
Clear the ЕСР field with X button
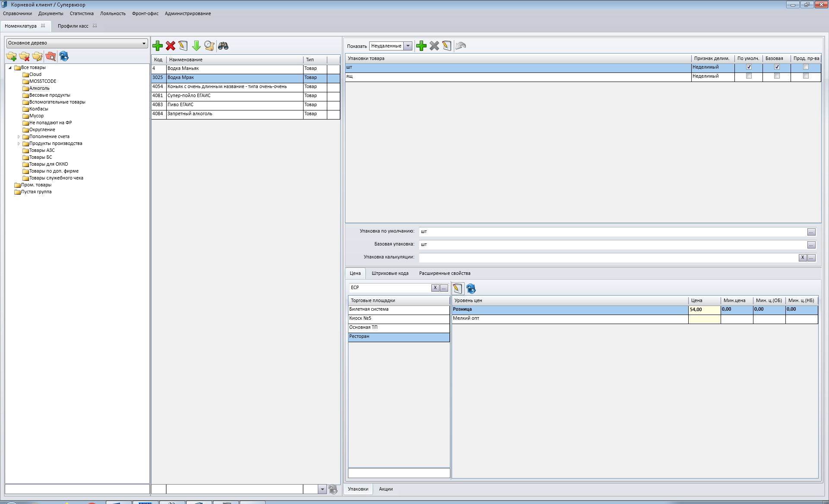click(435, 288)
